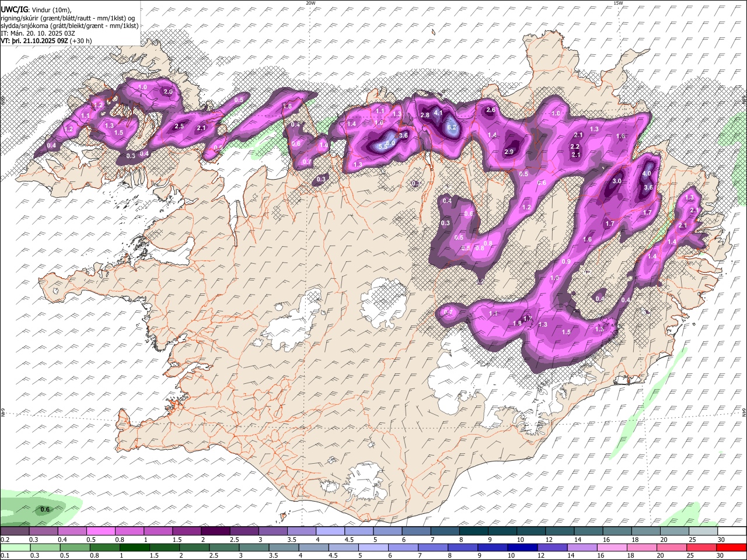Screen dimensions: 747x560
Task: Select the 1.5 swatch in the top legend row
Action: 187,531
